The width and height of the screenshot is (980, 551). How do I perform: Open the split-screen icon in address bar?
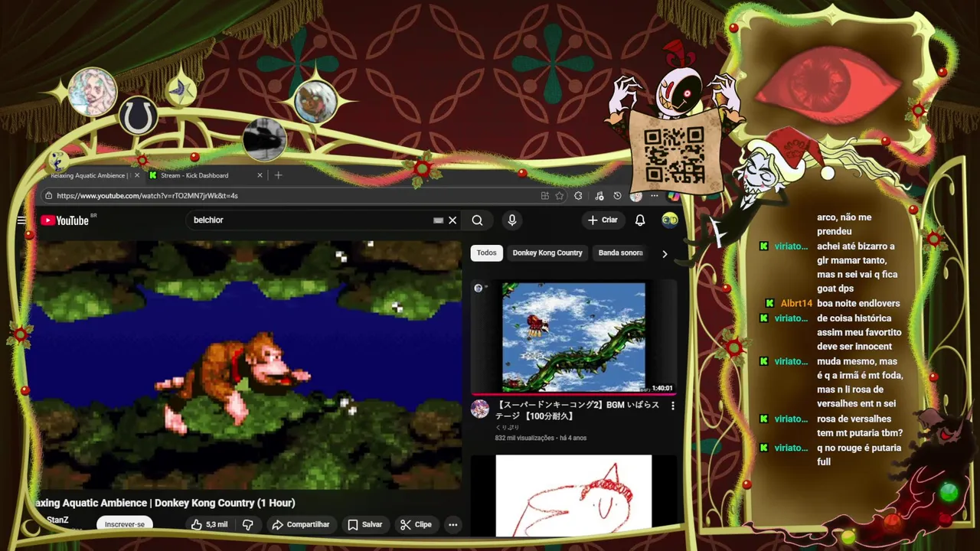(x=544, y=196)
